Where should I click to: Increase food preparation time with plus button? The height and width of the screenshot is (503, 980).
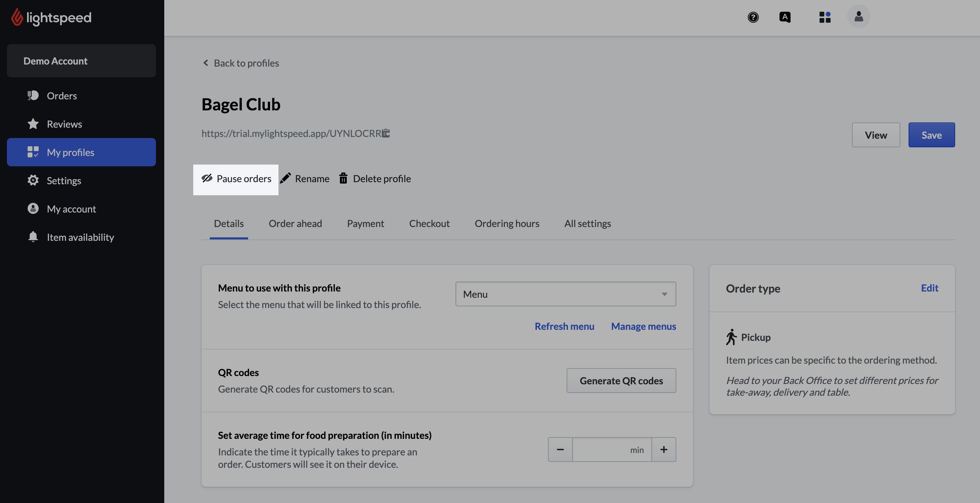pos(664,449)
